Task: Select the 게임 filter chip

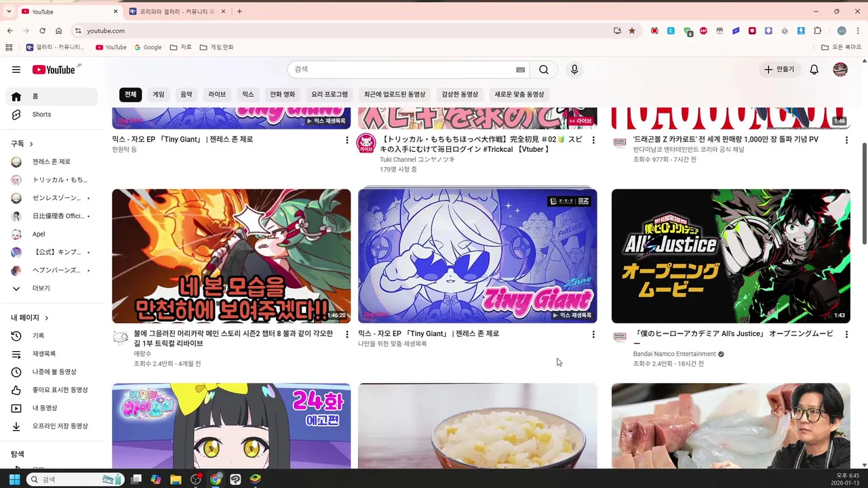Action: coord(159,94)
